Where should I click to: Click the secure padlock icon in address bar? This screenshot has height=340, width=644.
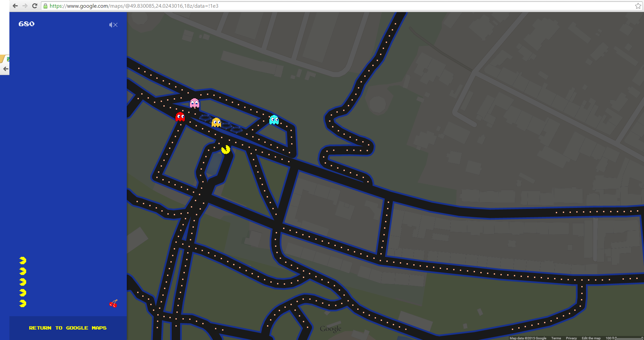(45, 6)
